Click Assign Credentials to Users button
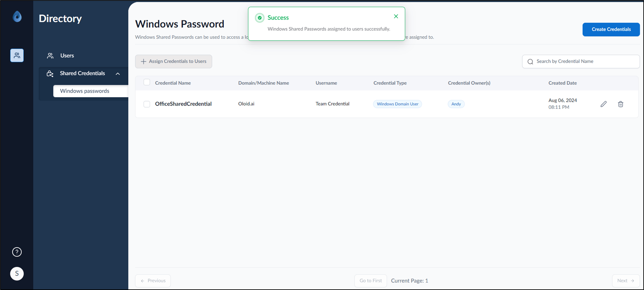 174,61
